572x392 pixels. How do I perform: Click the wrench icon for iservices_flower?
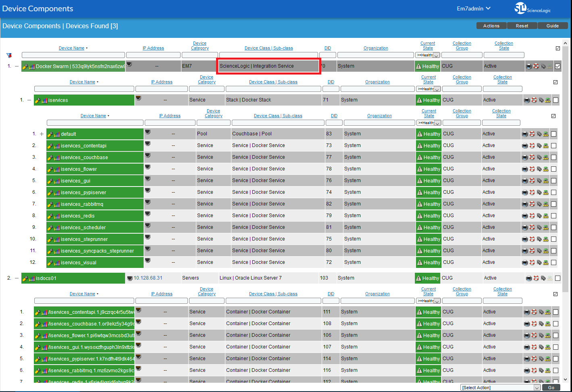pyautogui.click(x=50, y=169)
